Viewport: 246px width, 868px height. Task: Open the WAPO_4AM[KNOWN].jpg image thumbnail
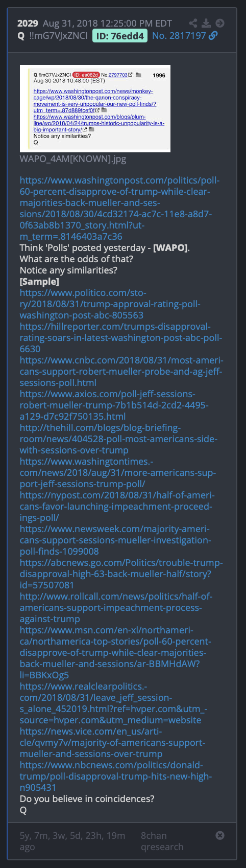coord(95,108)
